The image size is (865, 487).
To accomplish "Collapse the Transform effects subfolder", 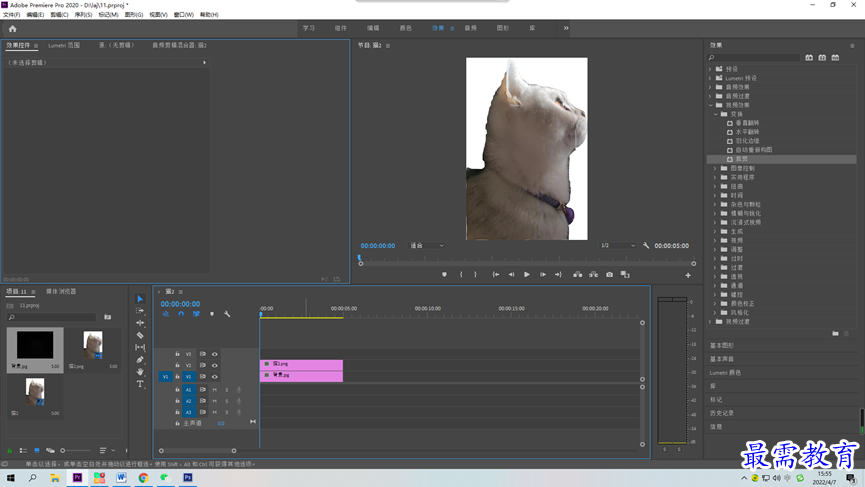I will [716, 114].
